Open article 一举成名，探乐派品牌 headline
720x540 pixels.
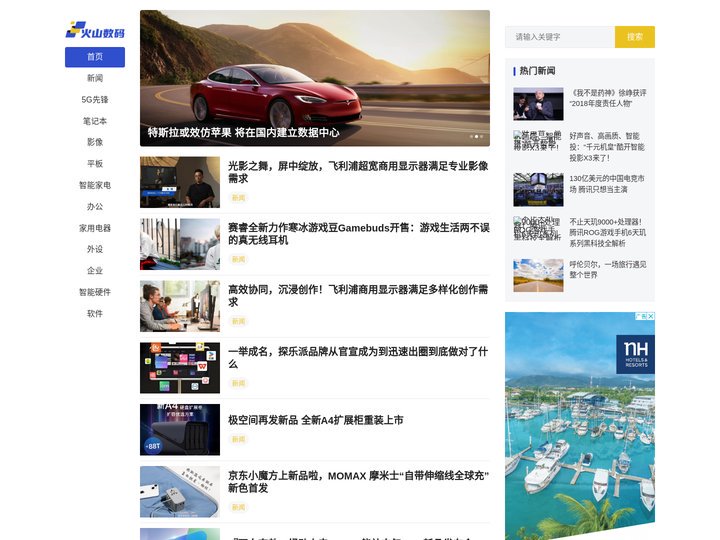358,358
